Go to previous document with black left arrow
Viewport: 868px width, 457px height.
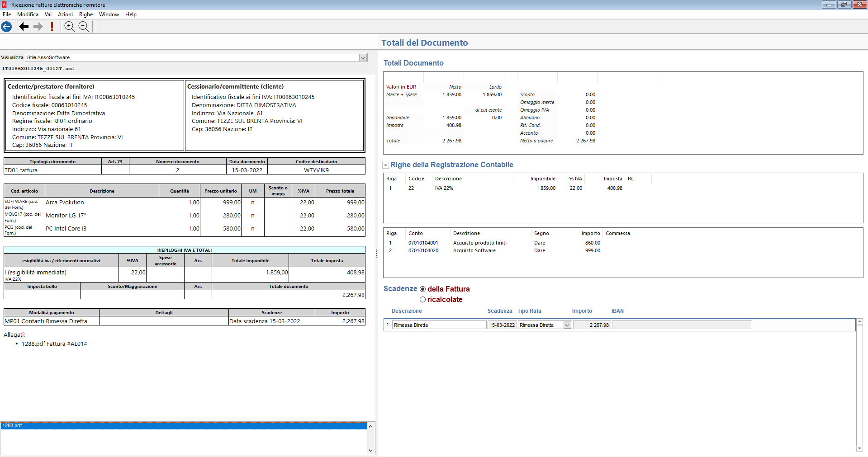[24, 27]
